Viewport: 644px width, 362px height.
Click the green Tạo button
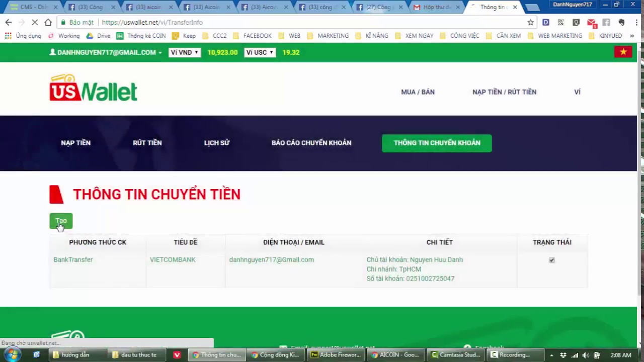pyautogui.click(x=61, y=221)
